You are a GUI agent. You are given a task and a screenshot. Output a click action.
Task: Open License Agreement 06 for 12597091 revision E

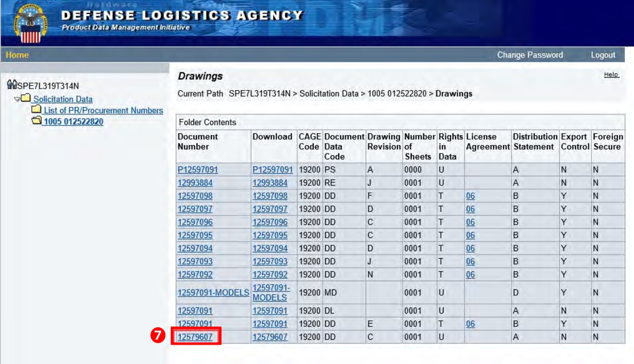470,324
